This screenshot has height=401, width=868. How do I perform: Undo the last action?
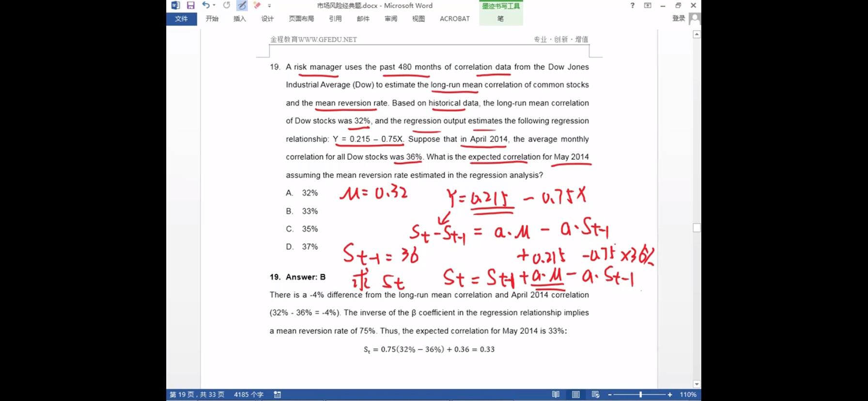(x=206, y=5)
